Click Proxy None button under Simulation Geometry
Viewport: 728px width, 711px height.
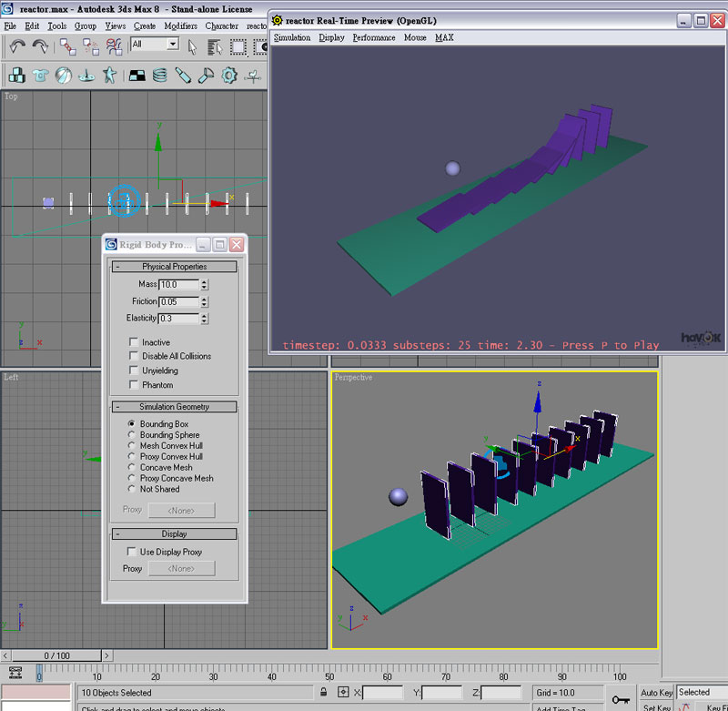tap(181, 511)
